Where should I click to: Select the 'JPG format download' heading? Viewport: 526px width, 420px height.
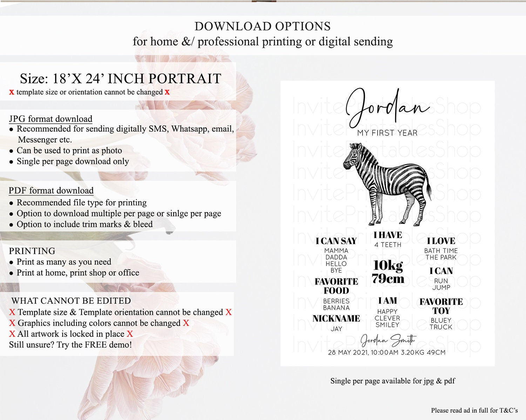[50, 119]
